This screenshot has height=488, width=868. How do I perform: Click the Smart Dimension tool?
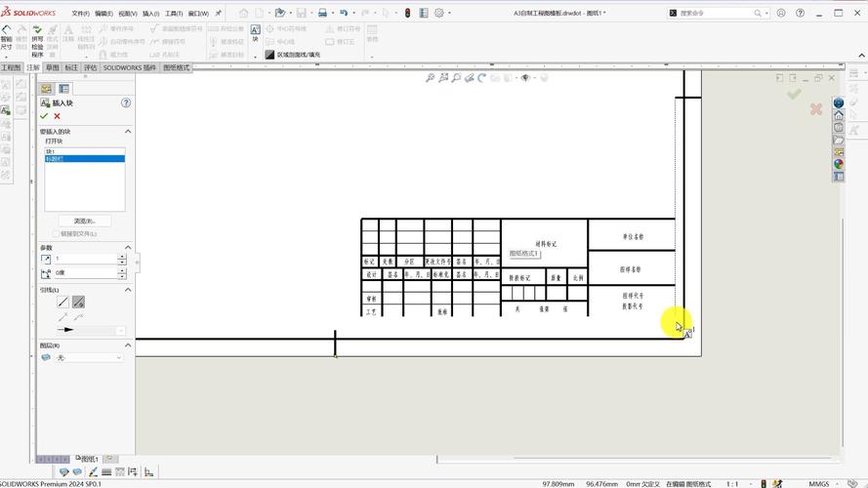(x=7, y=38)
